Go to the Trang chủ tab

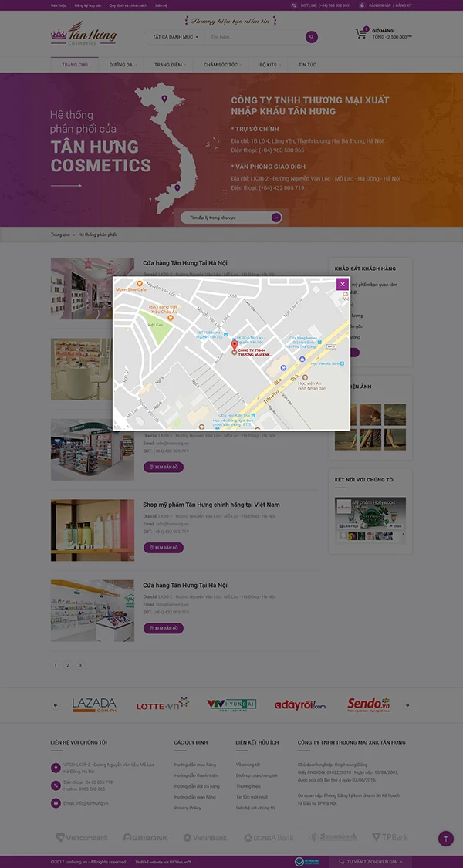[75, 65]
